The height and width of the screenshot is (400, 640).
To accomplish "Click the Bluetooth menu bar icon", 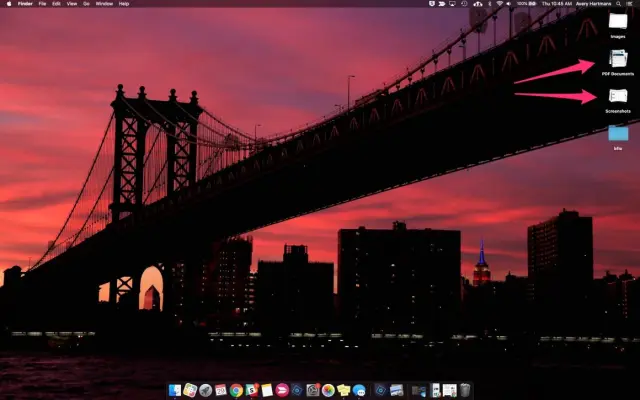I will coord(490,4).
